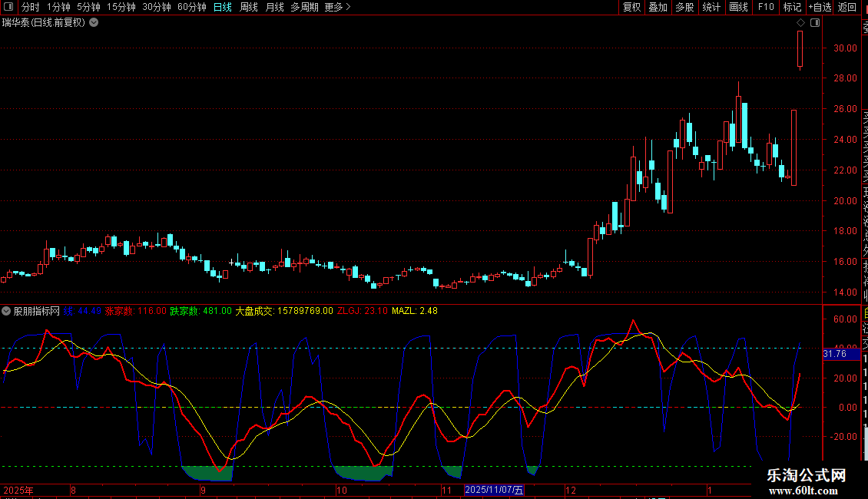
Task: Click the diamond icon in chart corner
Action: tap(800, 23)
